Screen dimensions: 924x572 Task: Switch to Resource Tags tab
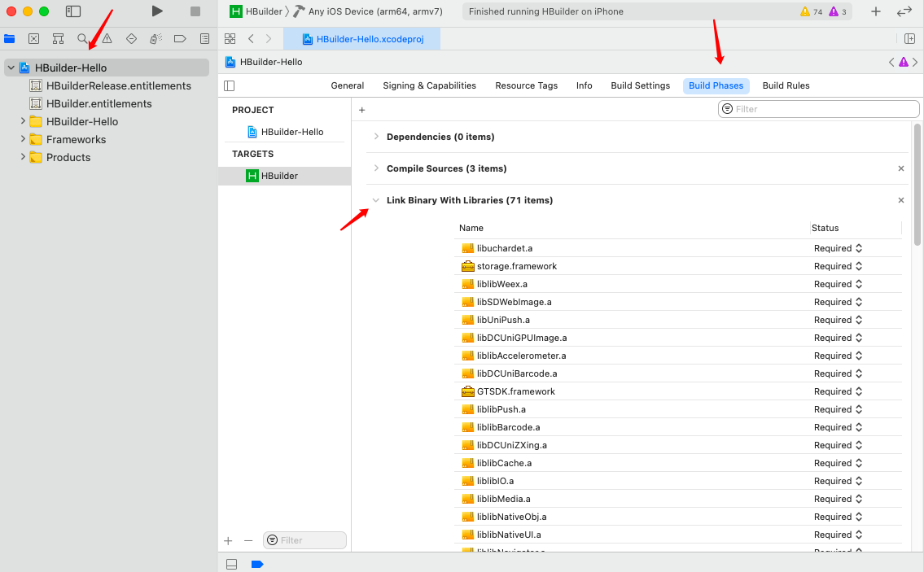tap(526, 85)
